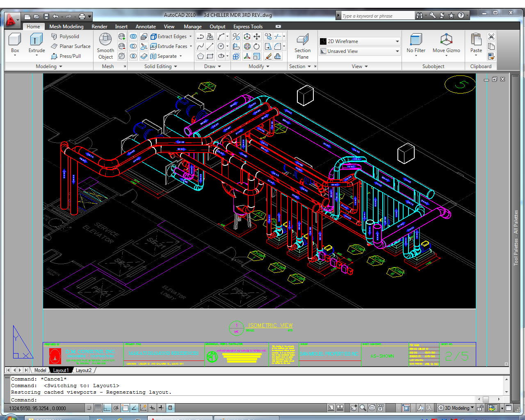Switch to the Model tab
This screenshot has width=525, height=420.
point(40,370)
